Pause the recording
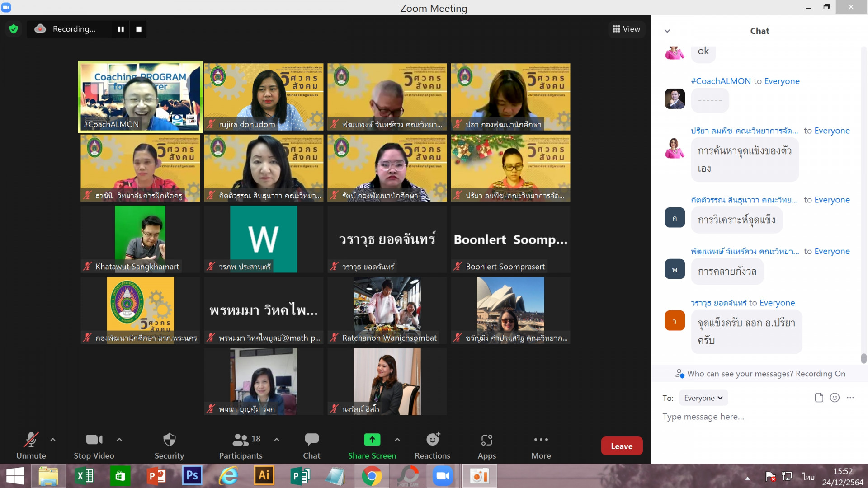The image size is (868, 488). (121, 29)
